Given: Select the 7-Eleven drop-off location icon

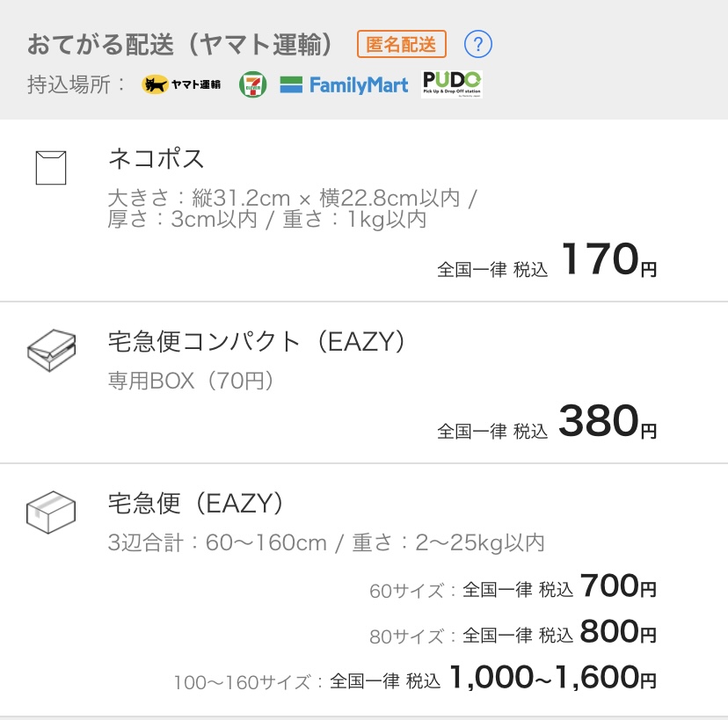Looking at the screenshot, I should tap(254, 84).
